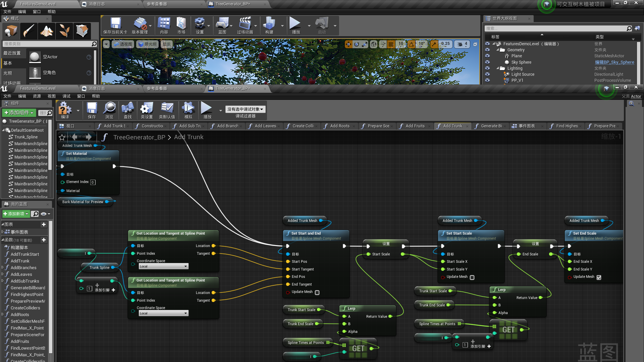Open the camera speed slider
Image resolution: width=644 pixels, height=362 pixels.
(x=462, y=44)
